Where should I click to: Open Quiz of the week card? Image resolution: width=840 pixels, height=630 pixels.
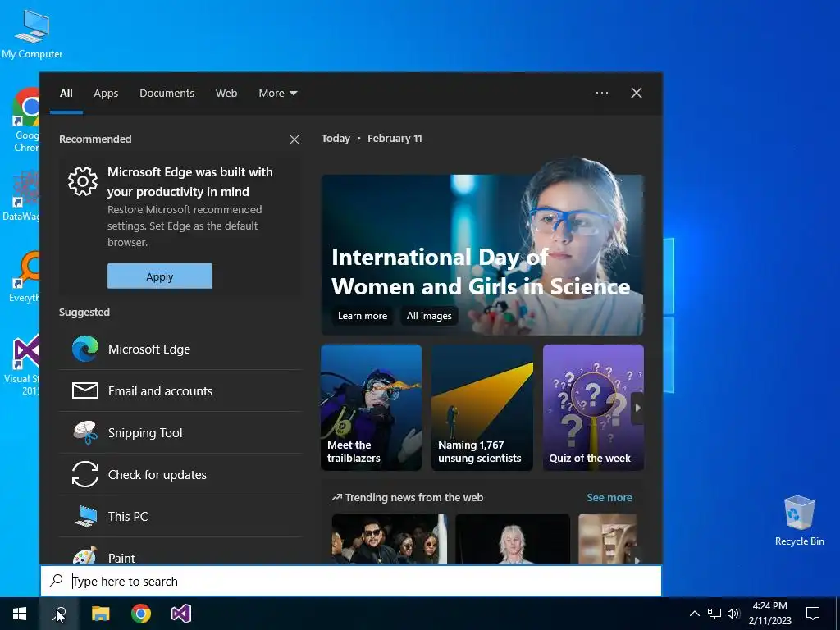pyautogui.click(x=594, y=408)
